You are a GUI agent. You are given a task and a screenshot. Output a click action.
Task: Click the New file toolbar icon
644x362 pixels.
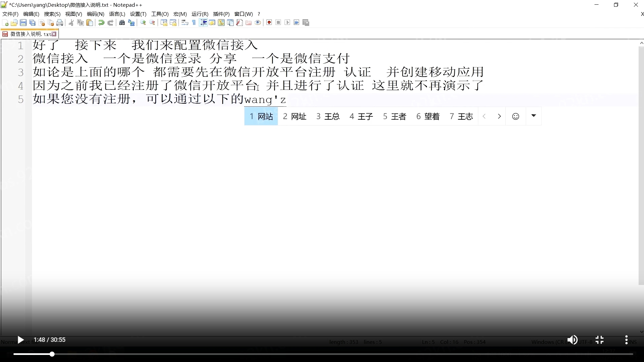(5, 23)
